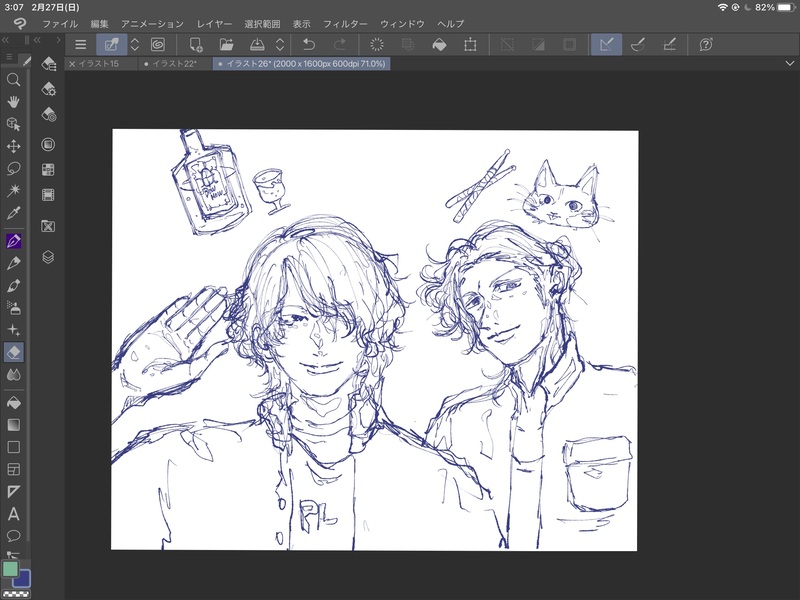Select the Pencil tool

14,263
